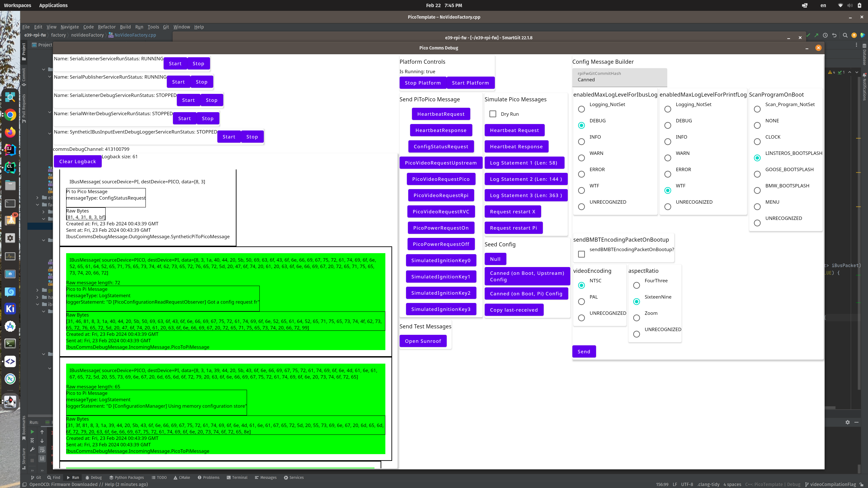This screenshot has height=488, width=868.
Task: Check the Dry Run checkbox
Action: click(x=493, y=114)
